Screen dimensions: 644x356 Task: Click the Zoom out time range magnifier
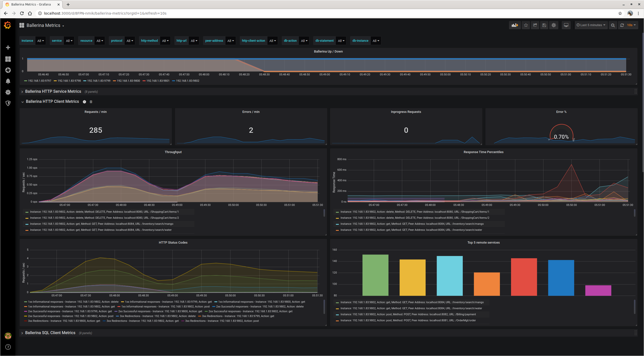click(x=613, y=25)
